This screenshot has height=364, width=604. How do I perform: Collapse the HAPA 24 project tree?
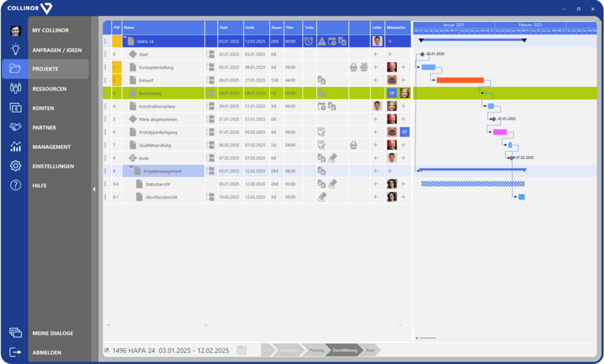point(126,37)
